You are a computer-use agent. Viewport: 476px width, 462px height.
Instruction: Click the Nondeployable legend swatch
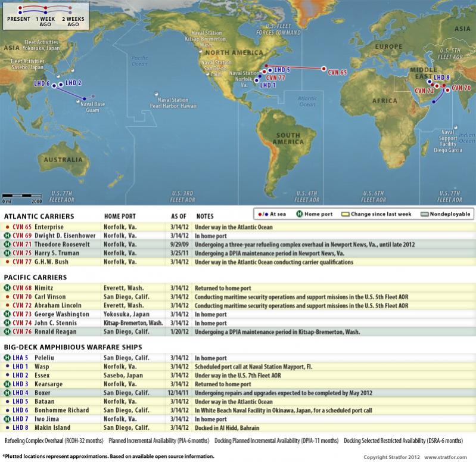click(x=424, y=214)
